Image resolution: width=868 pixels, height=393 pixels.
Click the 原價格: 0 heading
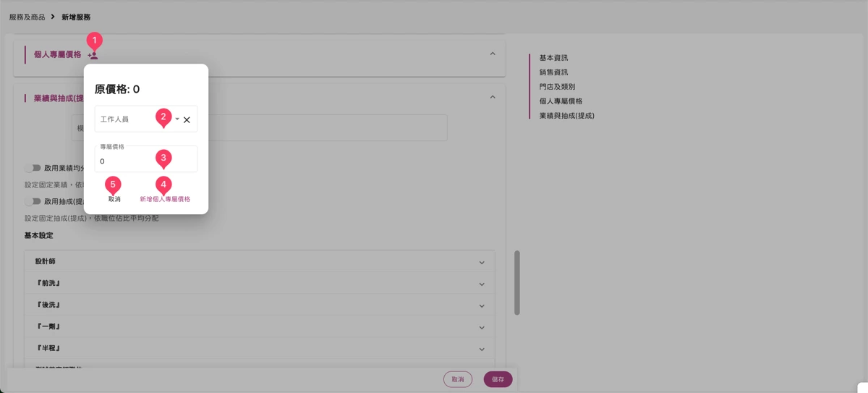click(117, 89)
